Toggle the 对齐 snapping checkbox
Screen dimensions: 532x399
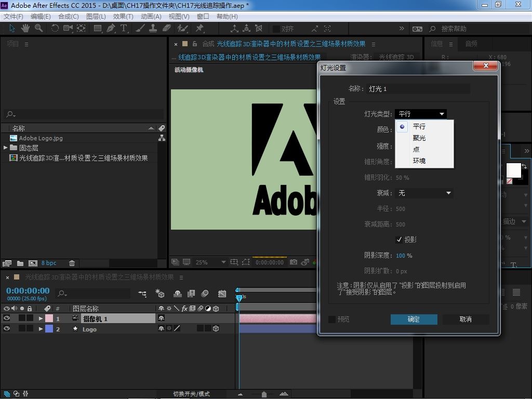(x=276, y=29)
